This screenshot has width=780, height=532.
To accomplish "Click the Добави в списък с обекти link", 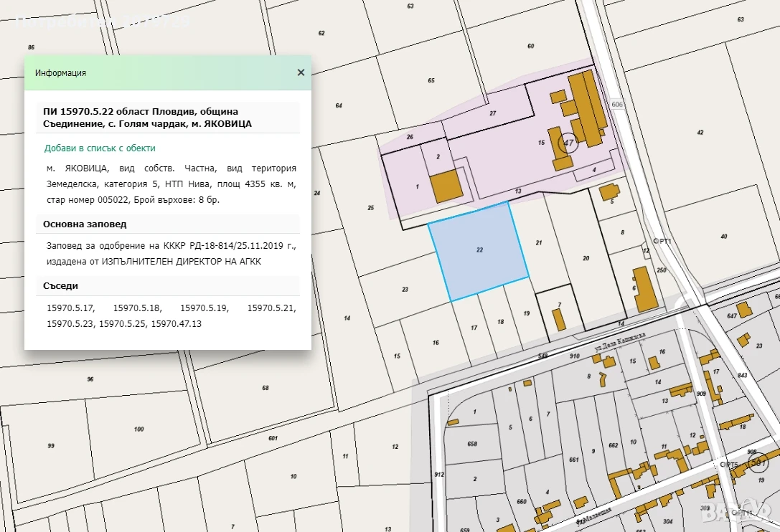I will click(x=100, y=148).
